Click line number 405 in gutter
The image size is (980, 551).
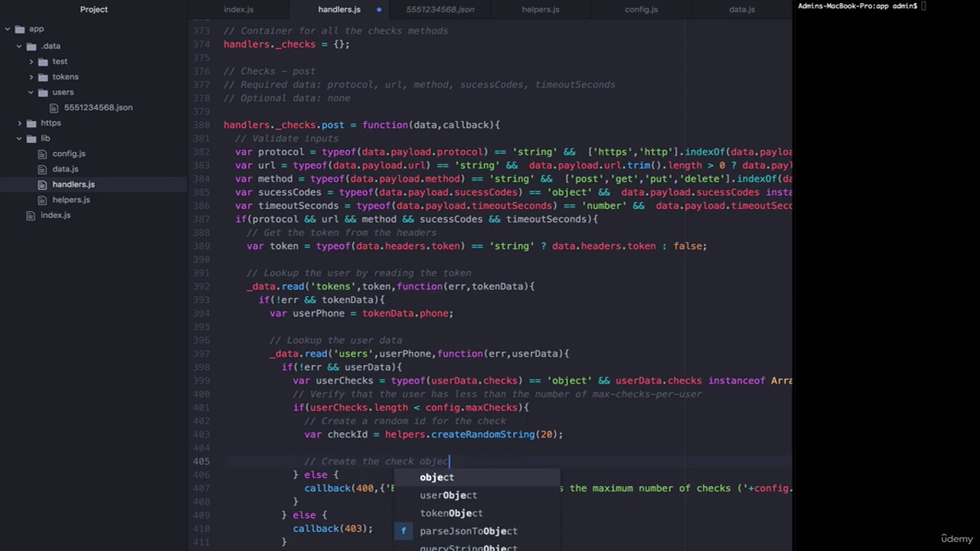[x=201, y=461]
